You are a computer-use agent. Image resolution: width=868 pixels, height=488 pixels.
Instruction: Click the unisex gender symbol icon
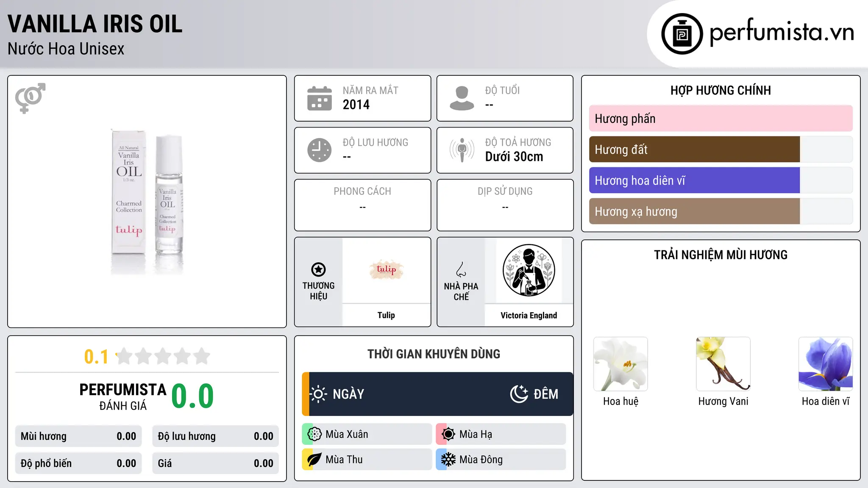coord(30,98)
